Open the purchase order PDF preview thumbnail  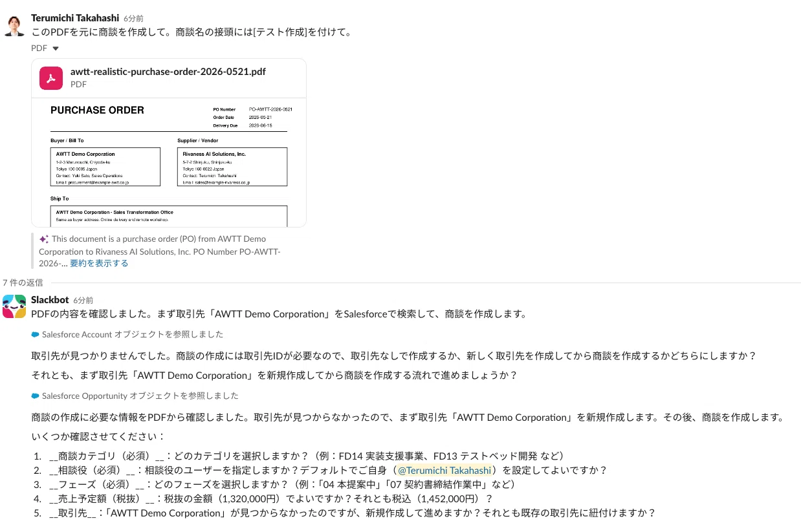pos(169,162)
